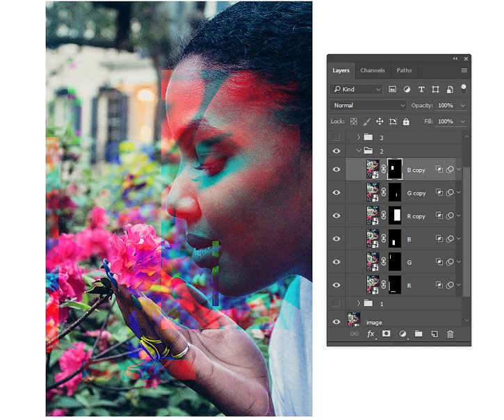This screenshot has height=420, width=504.
Task: Filter for type layers icon
Action: click(x=421, y=90)
